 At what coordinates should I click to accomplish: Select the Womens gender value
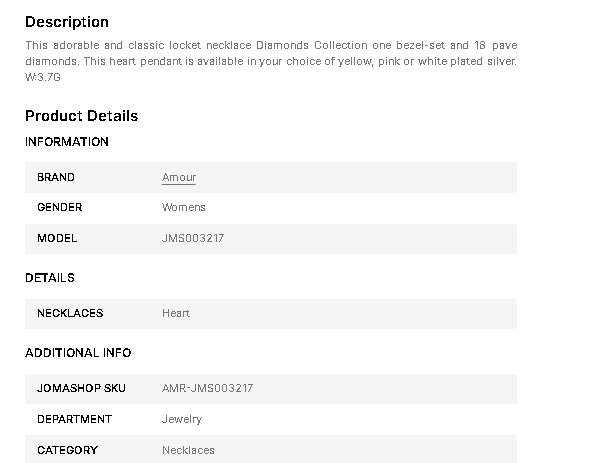[184, 208]
